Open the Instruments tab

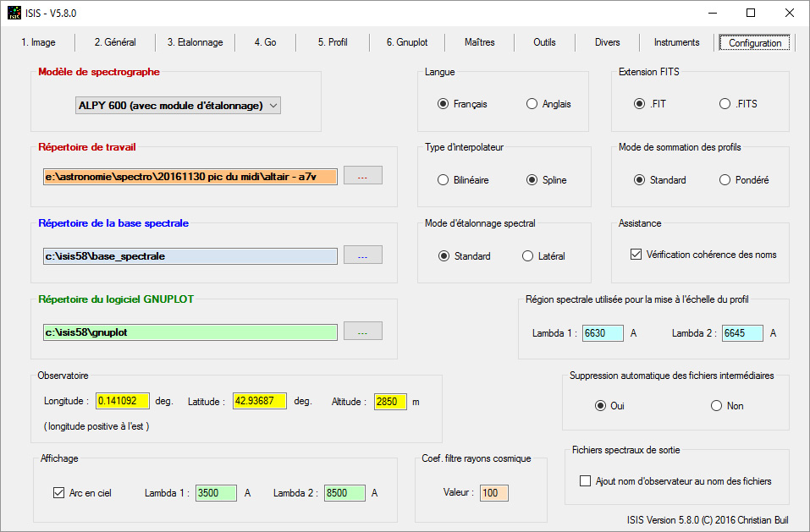point(676,43)
